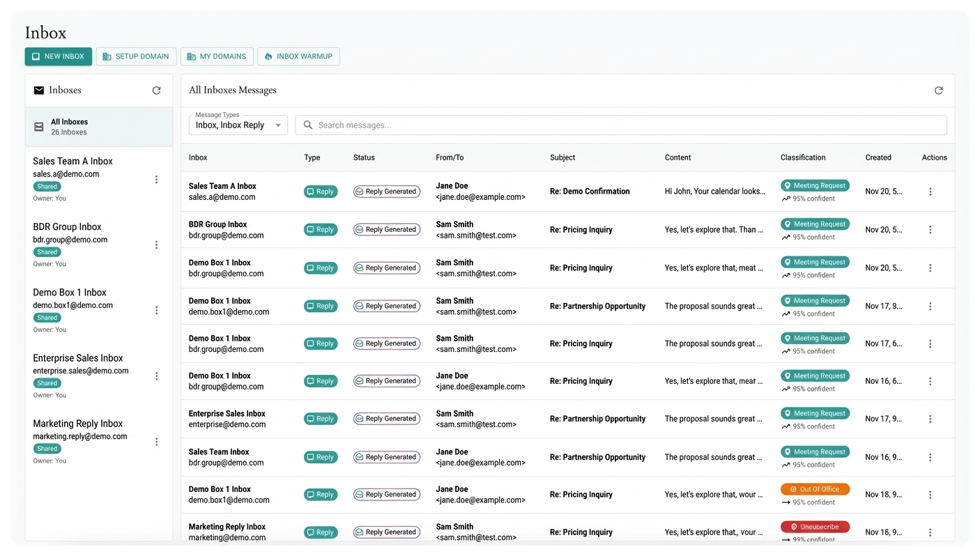The width and height of the screenshot is (980, 556).
Task: Click the Unsubscribe classification chip on the bottom row
Action: (x=814, y=526)
